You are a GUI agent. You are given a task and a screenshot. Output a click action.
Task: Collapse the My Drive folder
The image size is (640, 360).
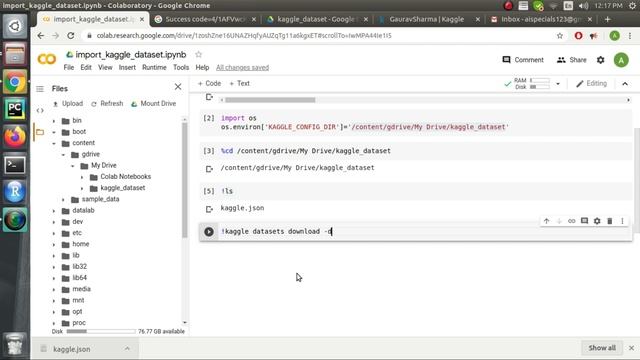point(73,166)
